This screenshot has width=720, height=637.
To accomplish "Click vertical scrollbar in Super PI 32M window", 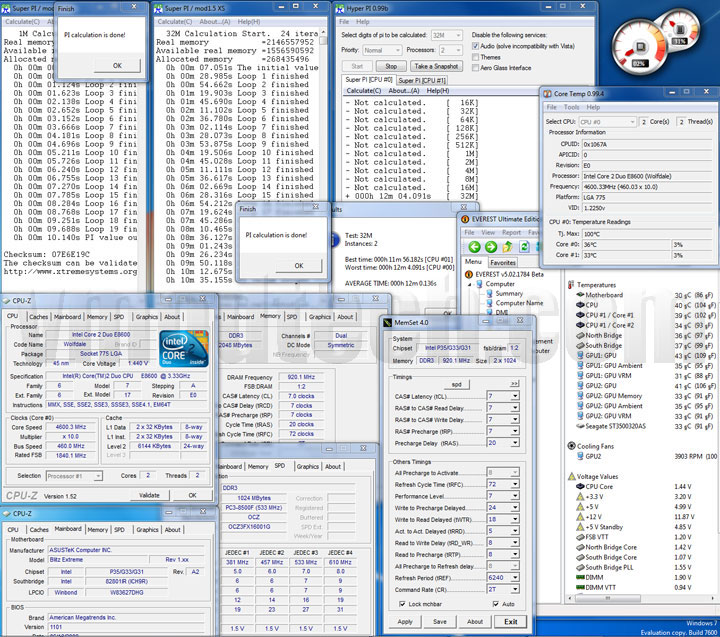I will pos(323,156).
